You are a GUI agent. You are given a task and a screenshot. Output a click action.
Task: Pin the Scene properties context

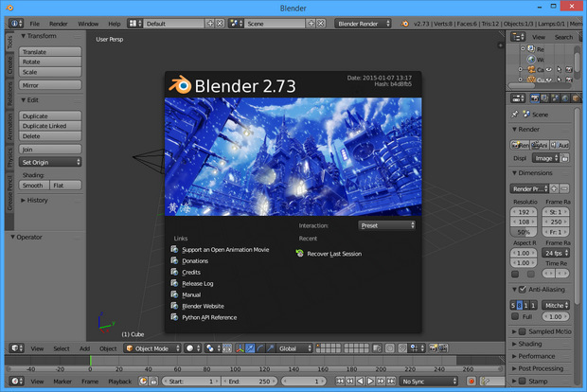coord(515,115)
